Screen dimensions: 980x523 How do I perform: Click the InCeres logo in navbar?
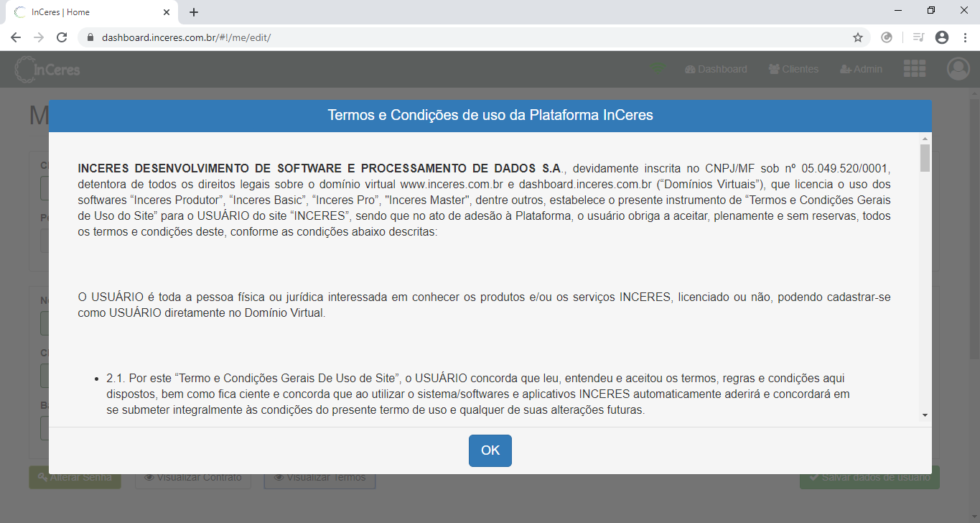click(x=47, y=69)
